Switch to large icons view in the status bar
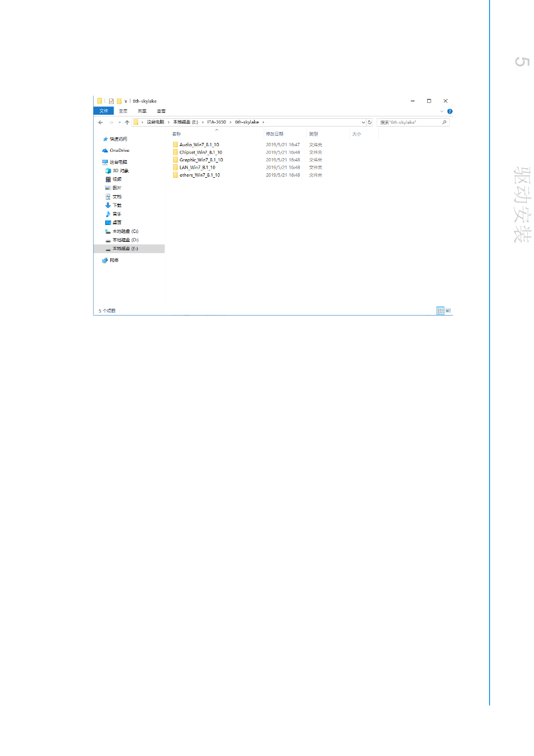 (x=448, y=310)
